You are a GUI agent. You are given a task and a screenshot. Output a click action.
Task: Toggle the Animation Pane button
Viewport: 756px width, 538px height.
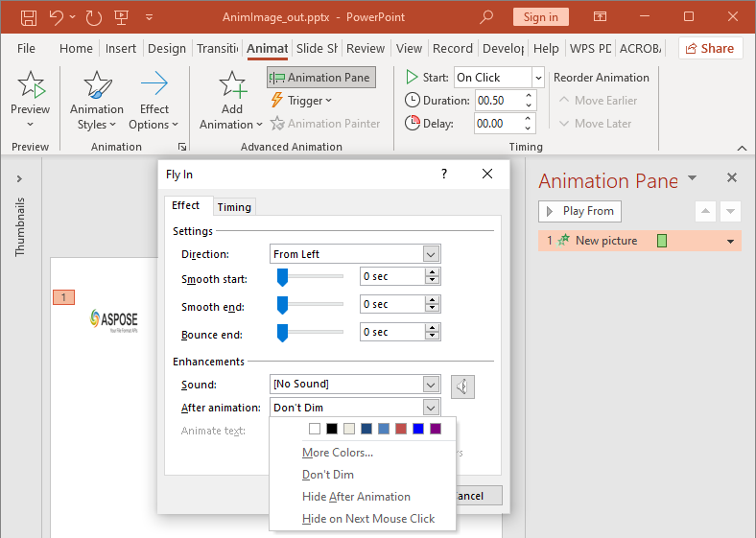point(320,78)
